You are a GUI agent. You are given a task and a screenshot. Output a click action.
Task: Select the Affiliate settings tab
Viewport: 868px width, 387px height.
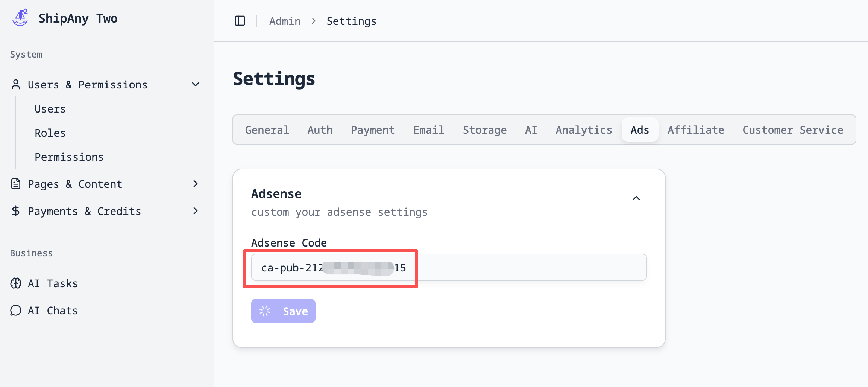pyautogui.click(x=696, y=130)
